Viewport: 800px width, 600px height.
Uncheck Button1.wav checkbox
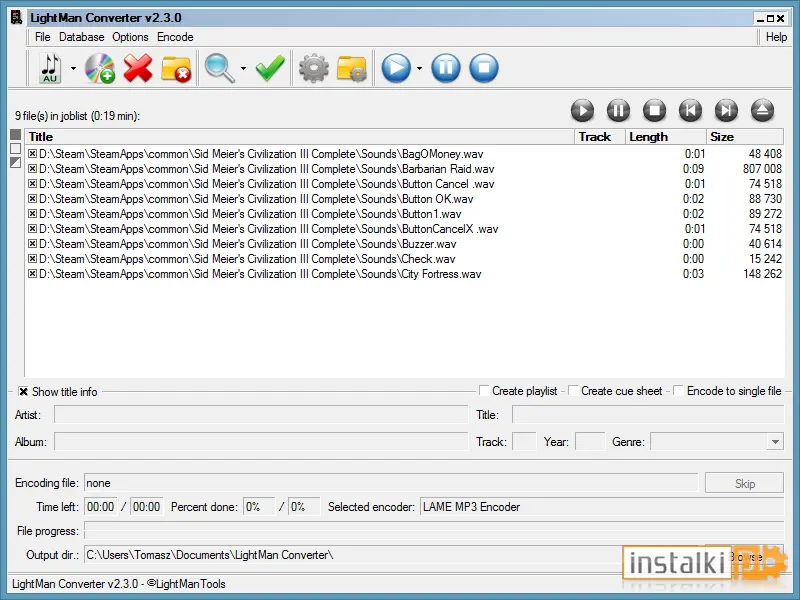[32, 214]
